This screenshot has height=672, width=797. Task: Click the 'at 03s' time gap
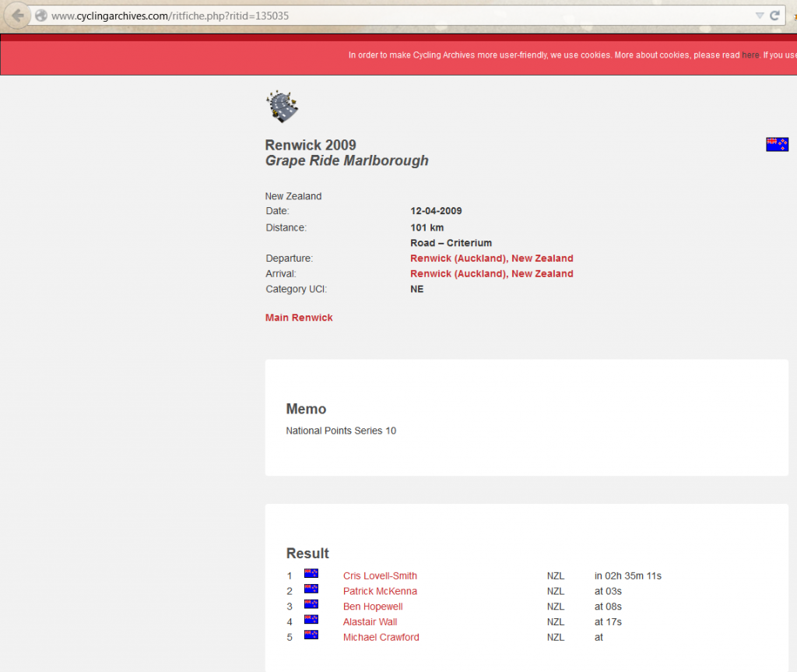tap(608, 591)
